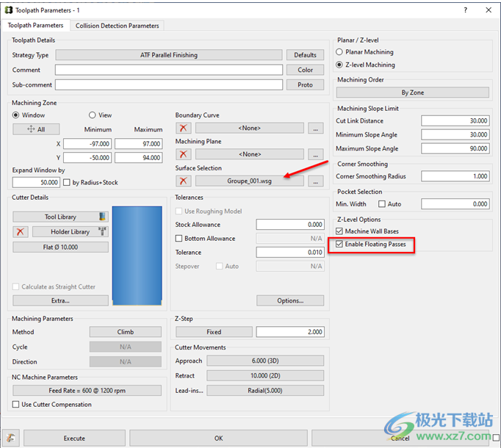501x448 pixels.
Task: Uncheck Machine Wall Bases
Action: [339, 231]
